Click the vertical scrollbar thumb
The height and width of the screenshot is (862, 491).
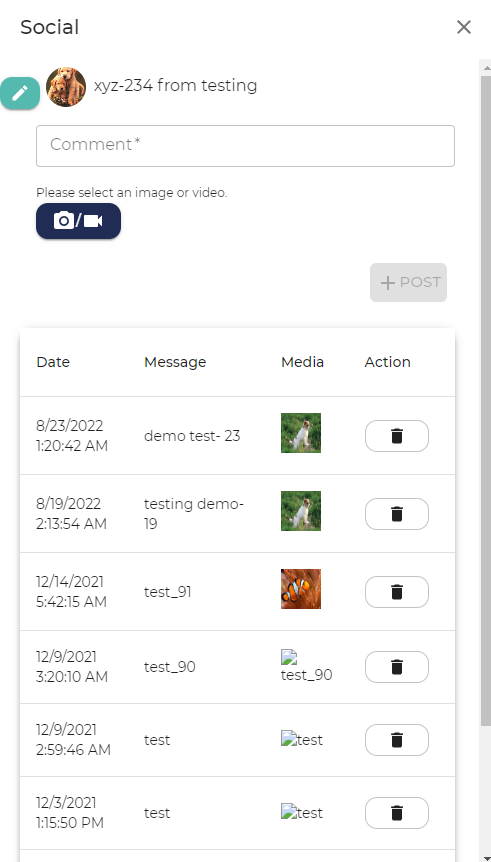pyautogui.click(x=486, y=401)
